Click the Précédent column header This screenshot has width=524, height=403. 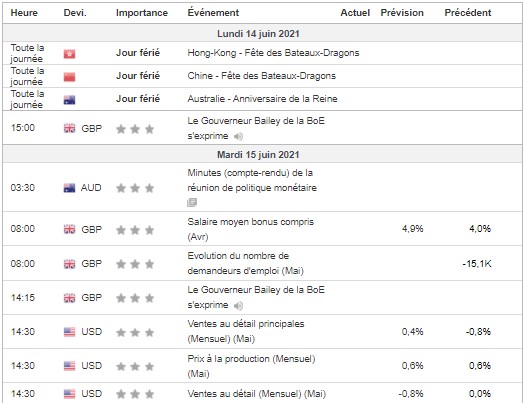pos(468,13)
